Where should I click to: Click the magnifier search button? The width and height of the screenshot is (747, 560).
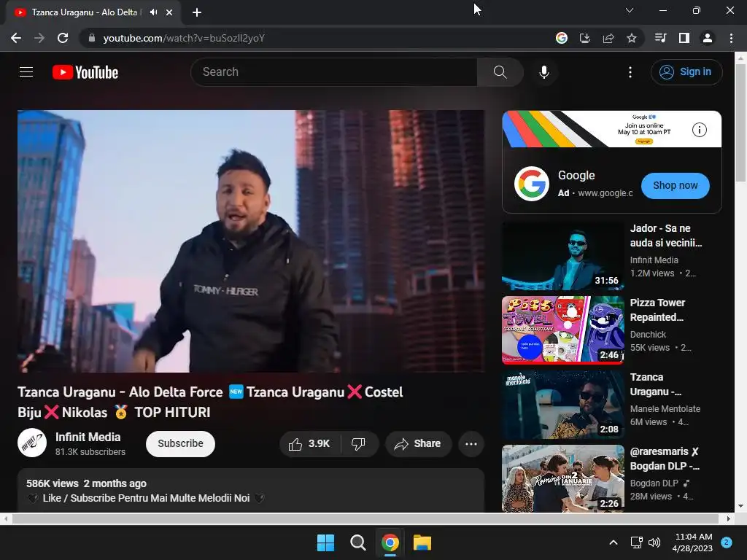(x=500, y=72)
